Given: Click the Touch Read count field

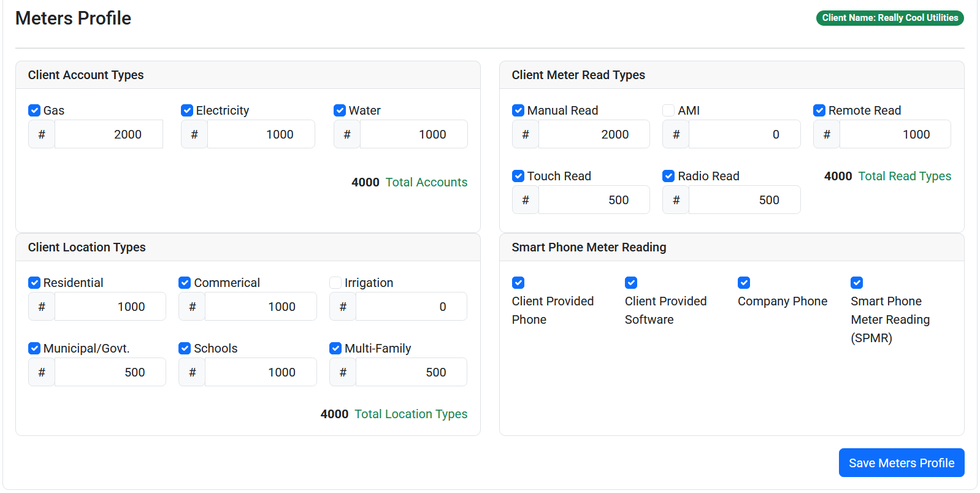Looking at the screenshot, I should point(594,200).
